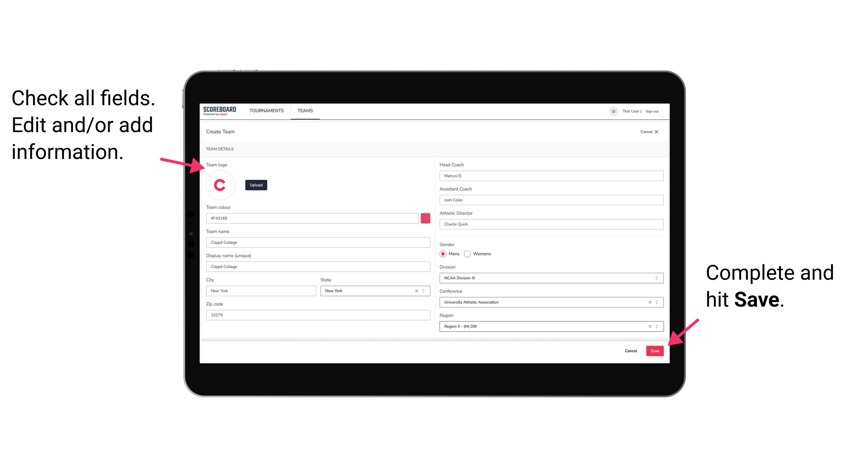Click the Save button to submit
868x467 pixels.
pyautogui.click(x=655, y=350)
